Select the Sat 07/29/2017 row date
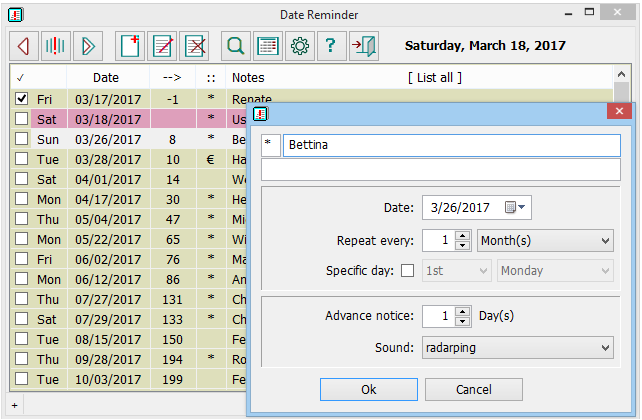Screen dimensions: 642x420 (x=108, y=319)
